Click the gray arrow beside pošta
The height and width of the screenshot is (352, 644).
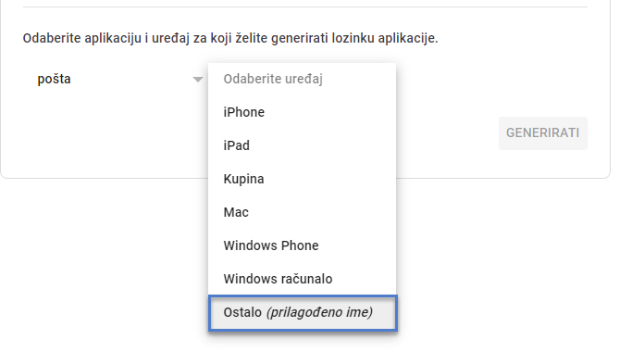198,80
